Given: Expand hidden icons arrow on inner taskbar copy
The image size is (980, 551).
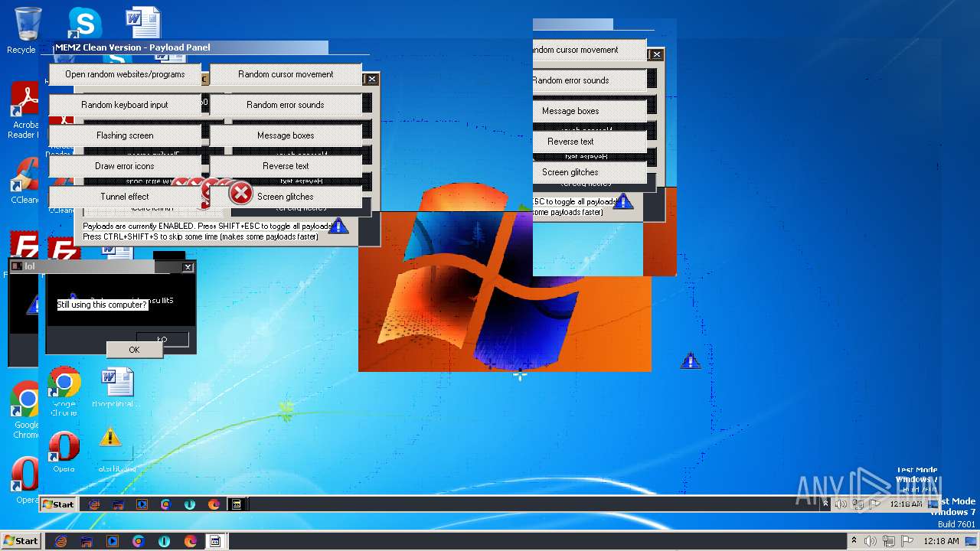Looking at the screenshot, I should [825, 504].
